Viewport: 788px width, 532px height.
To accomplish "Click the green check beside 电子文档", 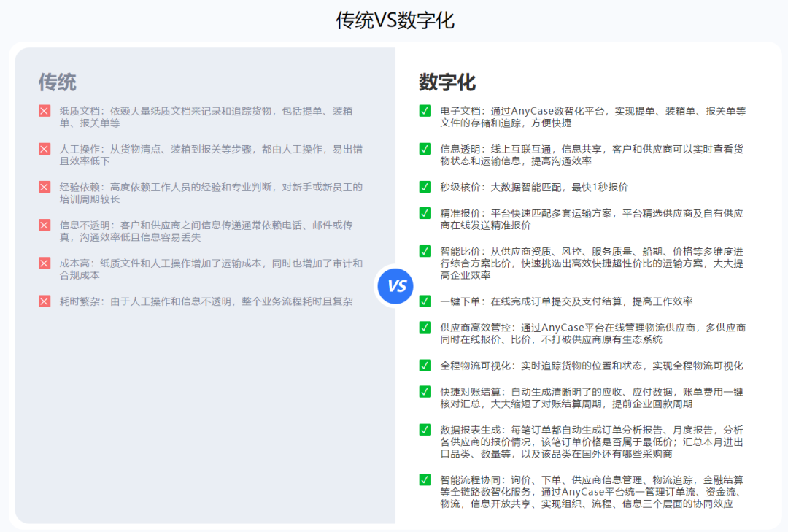I will coord(425,111).
